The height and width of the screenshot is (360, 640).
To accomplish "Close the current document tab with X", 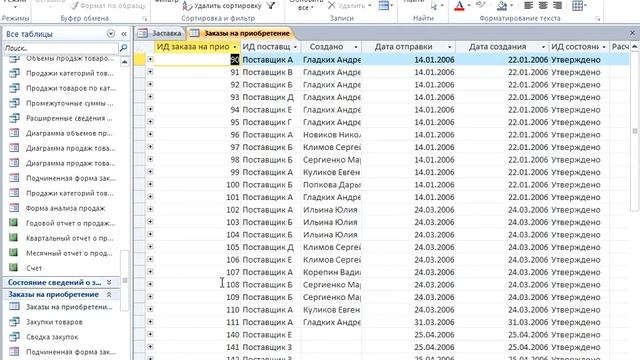I will tap(632, 33).
